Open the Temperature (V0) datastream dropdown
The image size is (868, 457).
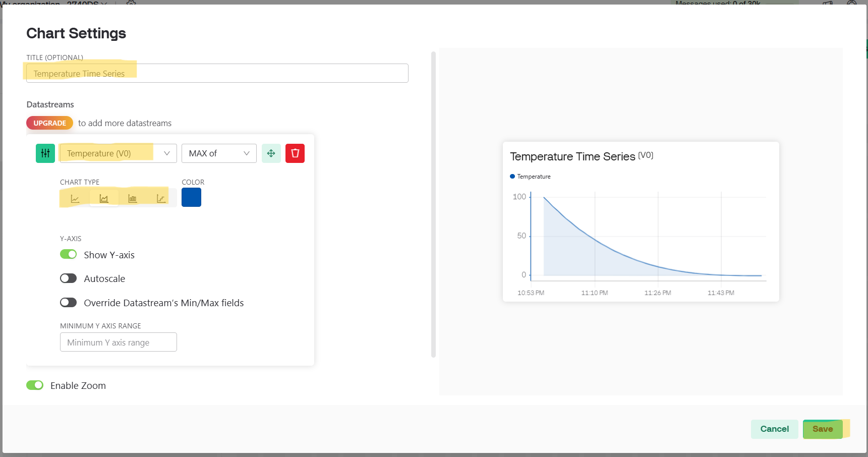(x=118, y=153)
